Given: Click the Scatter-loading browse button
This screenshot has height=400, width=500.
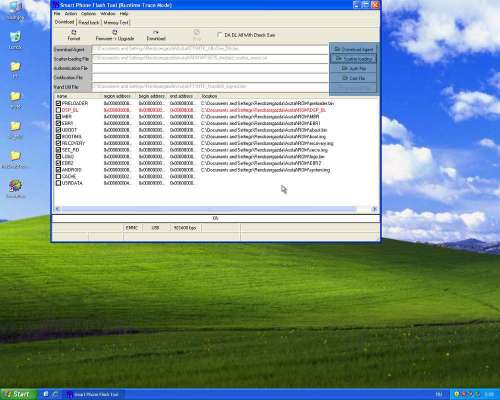Looking at the screenshot, I should click(353, 59).
